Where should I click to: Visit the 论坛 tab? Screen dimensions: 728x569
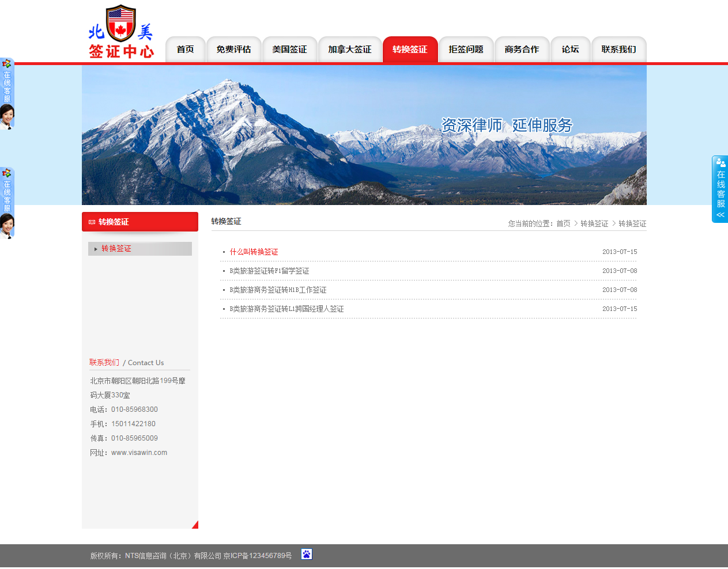pos(570,50)
